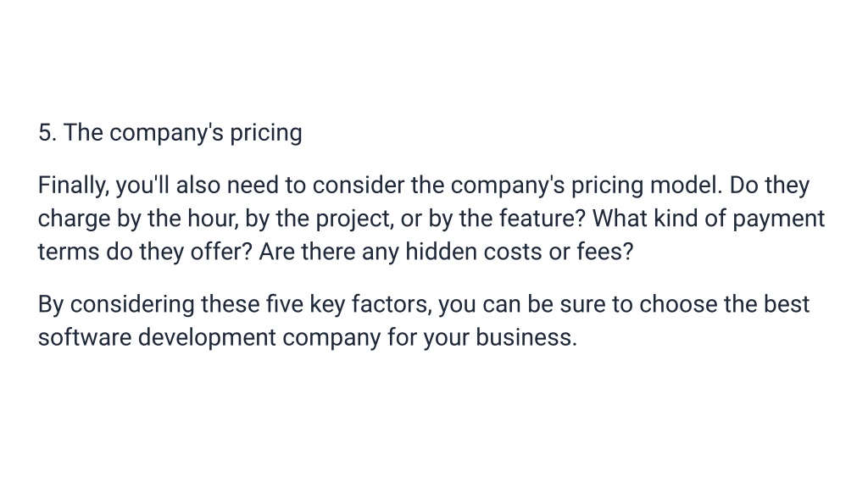Click the phrase "pricing model"
Image resolution: width=868 pixels, height=488 pixels.
647,186
